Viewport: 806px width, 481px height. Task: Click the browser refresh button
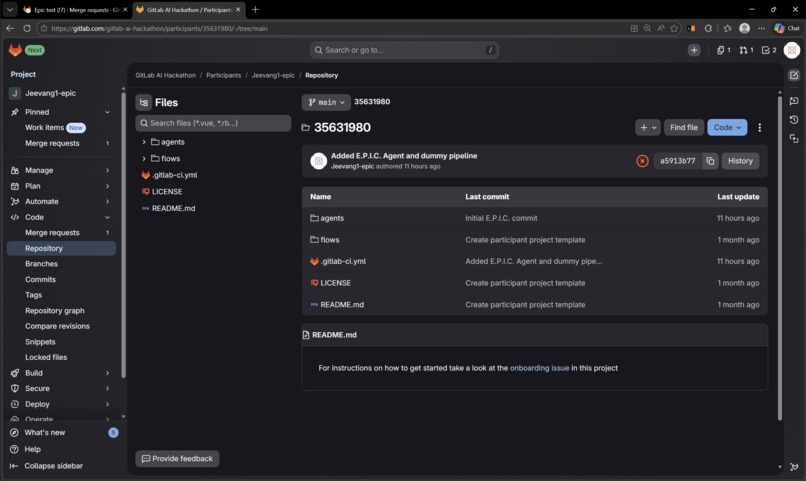coord(27,28)
